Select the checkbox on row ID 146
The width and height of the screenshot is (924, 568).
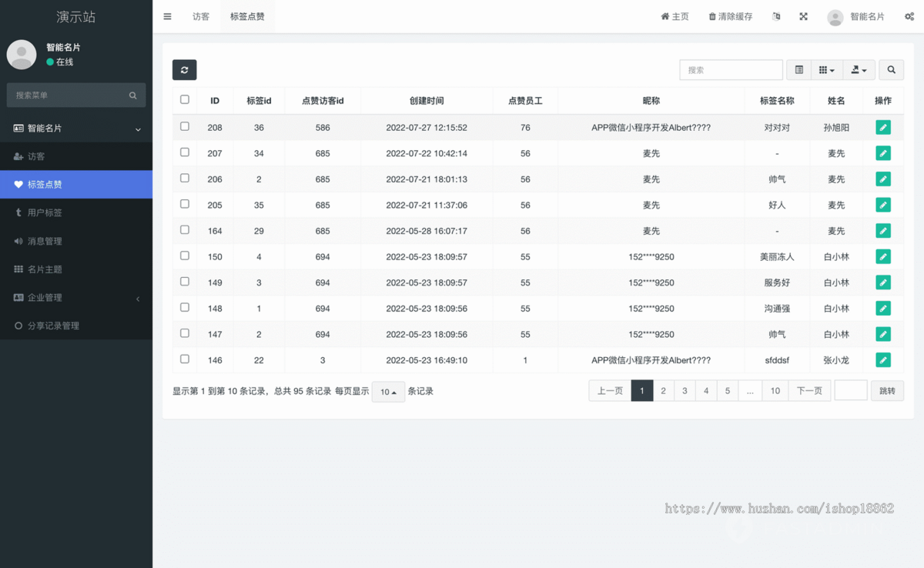(184, 359)
